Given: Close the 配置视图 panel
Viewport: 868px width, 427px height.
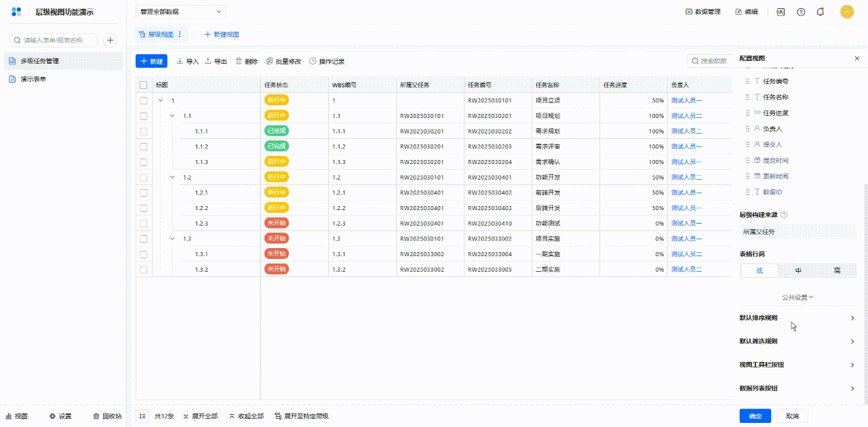Looking at the screenshot, I should 856,59.
